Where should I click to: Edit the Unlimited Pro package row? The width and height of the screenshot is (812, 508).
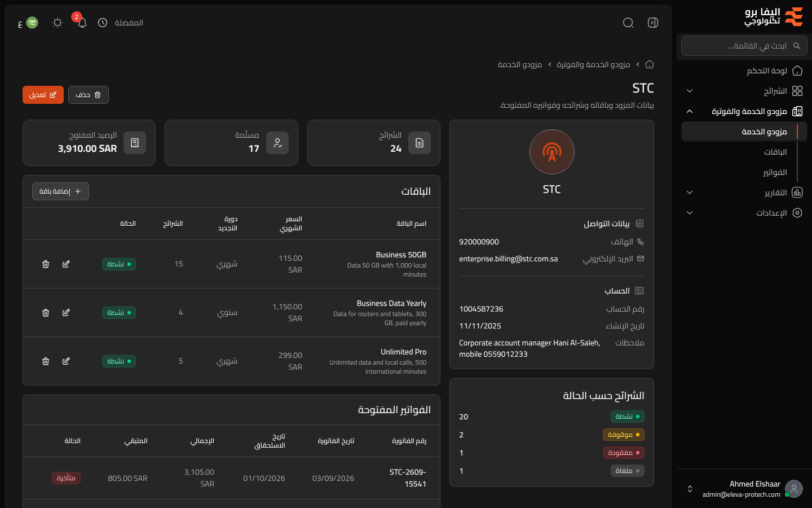(66, 361)
